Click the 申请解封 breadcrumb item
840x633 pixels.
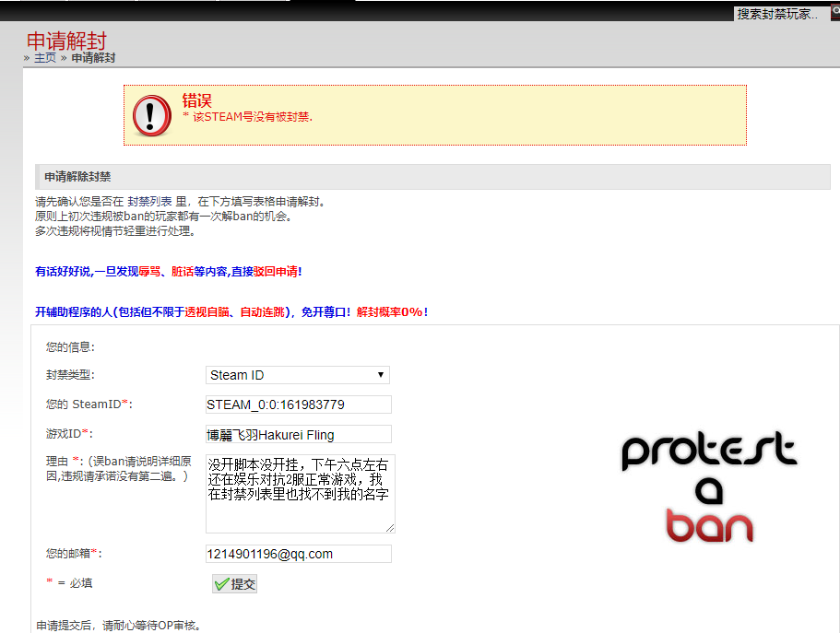[93, 58]
